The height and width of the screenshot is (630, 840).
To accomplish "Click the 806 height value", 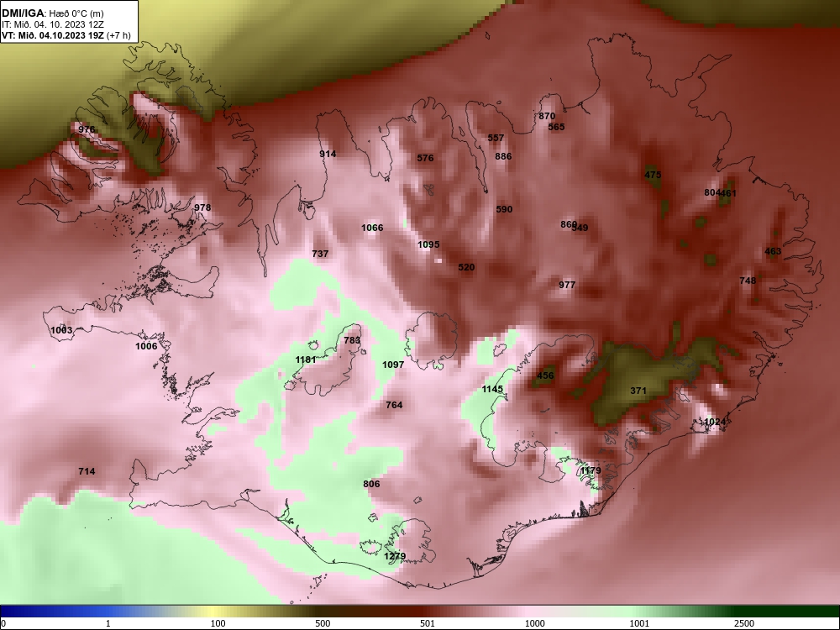I will [372, 485].
